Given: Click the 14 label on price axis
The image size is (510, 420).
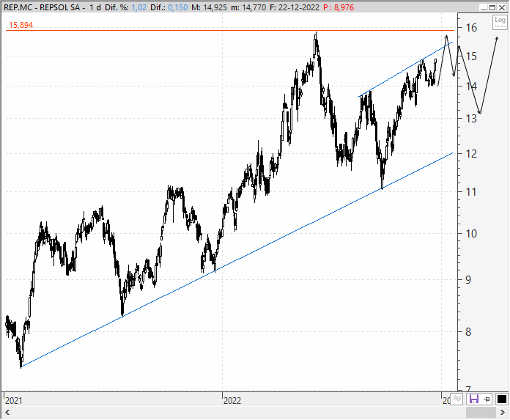Looking at the screenshot, I should pyautogui.click(x=471, y=86).
